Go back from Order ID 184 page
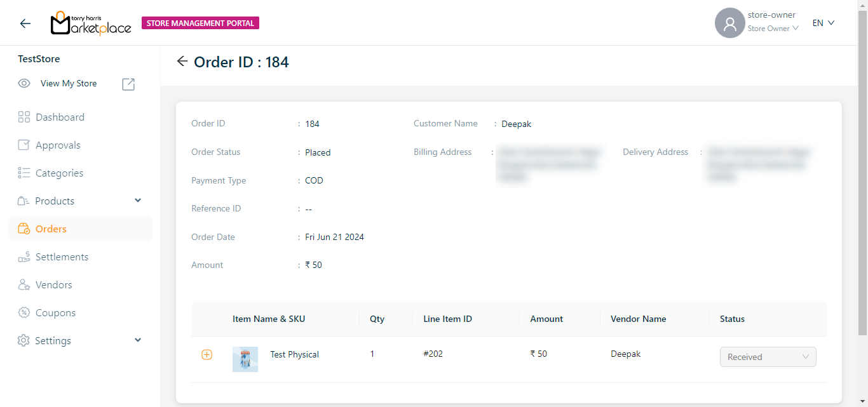The height and width of the screenshot is (407, 868). [x=182, y=62]
